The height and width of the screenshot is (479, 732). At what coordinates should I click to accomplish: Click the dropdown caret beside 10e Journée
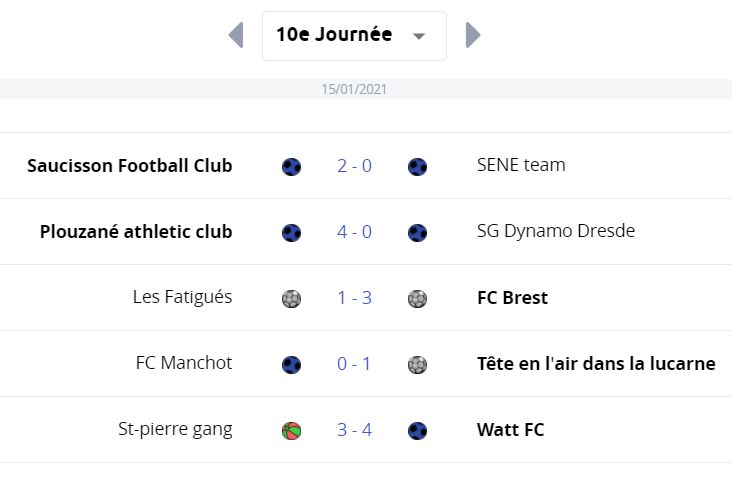[419, 36]
